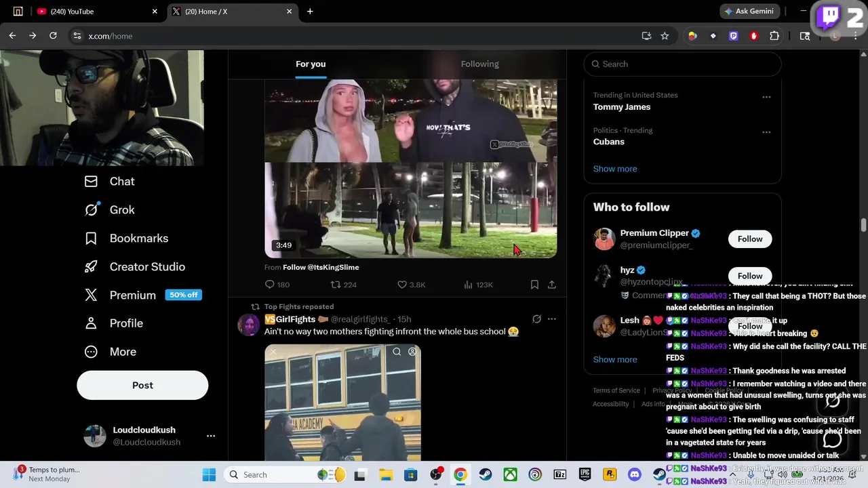Open the More menu in the sidebar
Screen dimensions: 868x488
110,352
